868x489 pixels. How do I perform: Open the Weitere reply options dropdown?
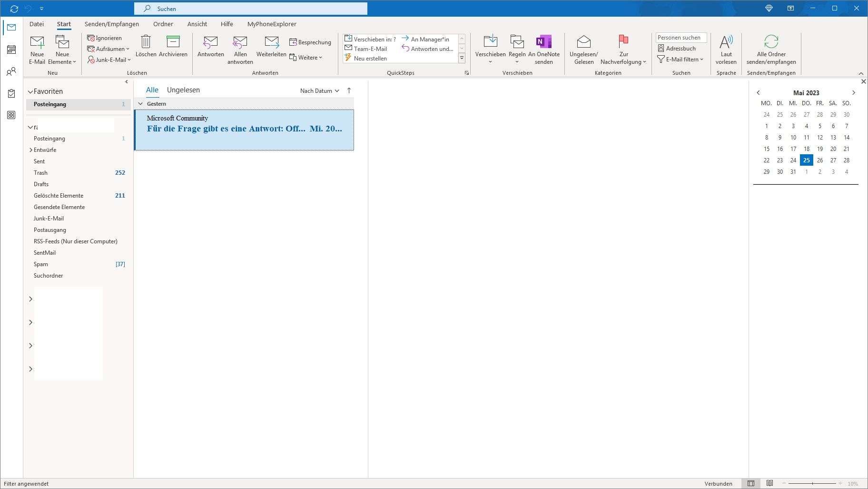pyautogui.click(x=306, y=58)
